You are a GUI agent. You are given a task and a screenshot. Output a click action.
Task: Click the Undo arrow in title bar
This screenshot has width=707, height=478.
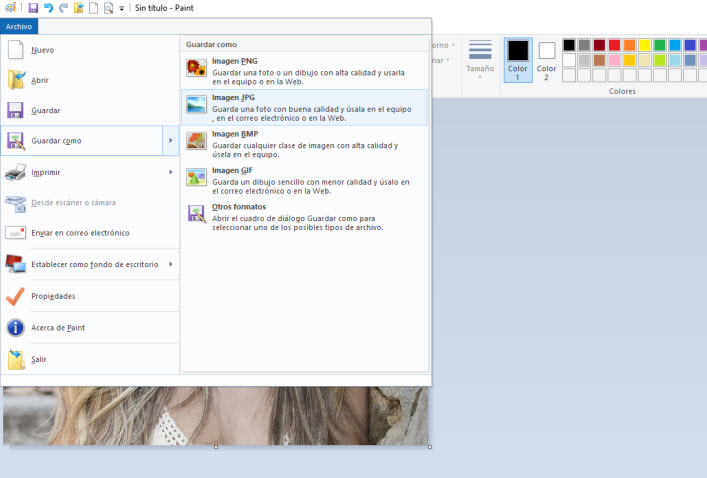(48, 8)
